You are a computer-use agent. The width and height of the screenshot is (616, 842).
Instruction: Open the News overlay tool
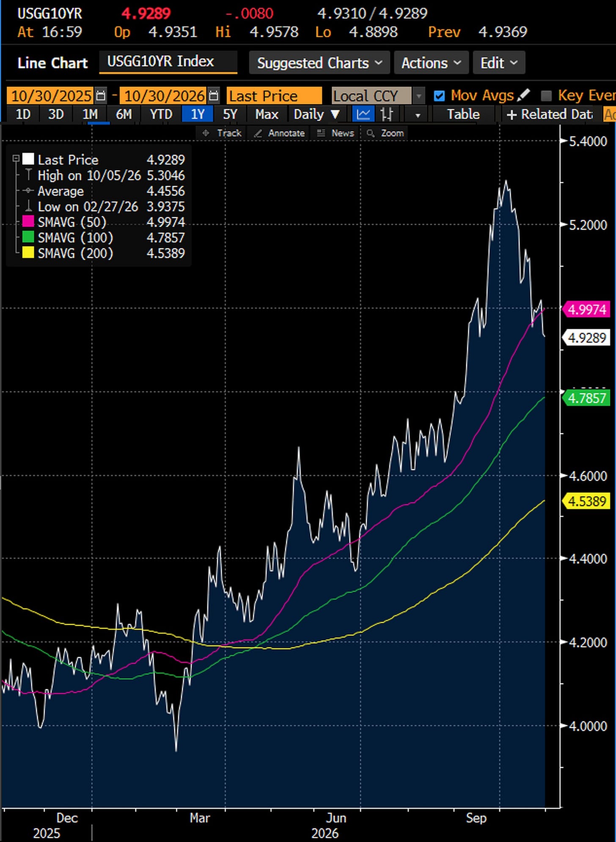(335, 133)
